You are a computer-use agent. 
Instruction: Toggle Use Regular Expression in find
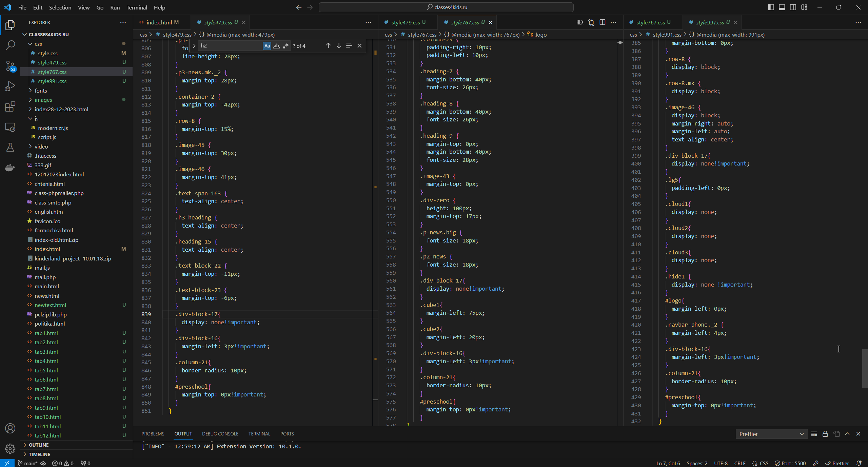point(286,46)
